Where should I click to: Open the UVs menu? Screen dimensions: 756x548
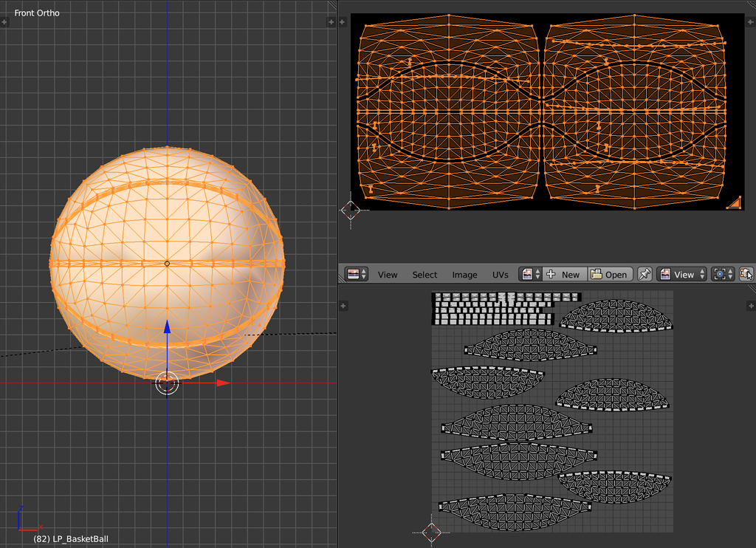(x=500, y=274)
